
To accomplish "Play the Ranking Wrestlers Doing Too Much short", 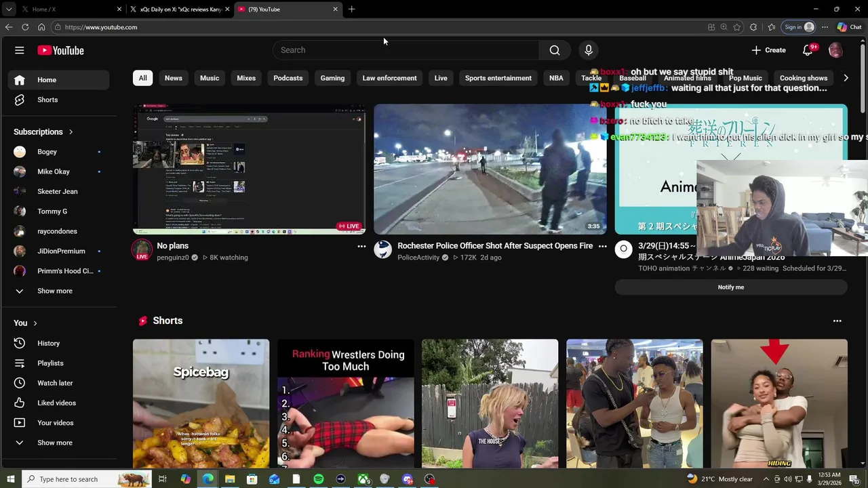I will click(x=345, y=404).
